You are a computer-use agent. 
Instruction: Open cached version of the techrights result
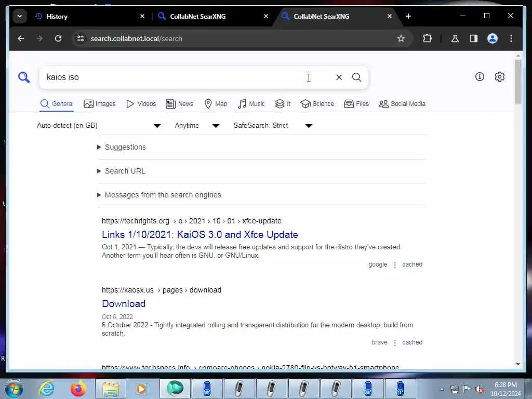(412, 264)
